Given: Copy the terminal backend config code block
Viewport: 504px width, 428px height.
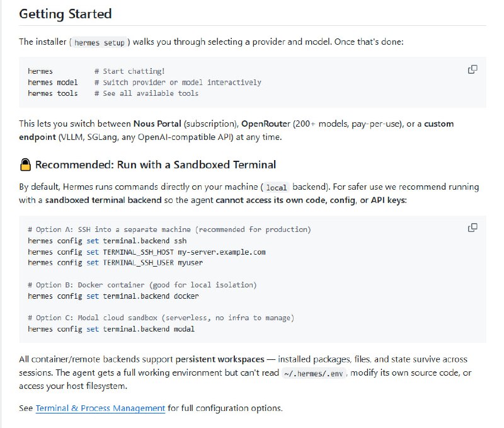Looking at the screenshot, I should (x=472, y=228).
